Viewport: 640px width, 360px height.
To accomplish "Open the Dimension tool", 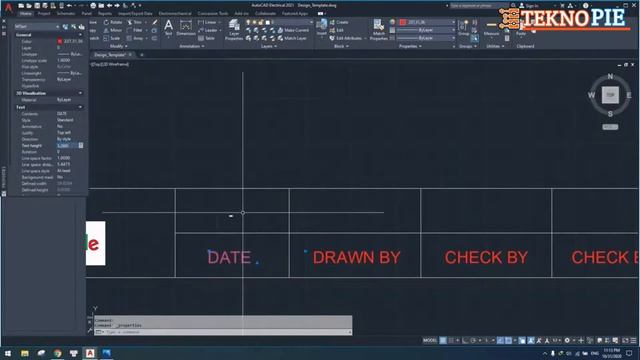I will [x=186, y=28].
